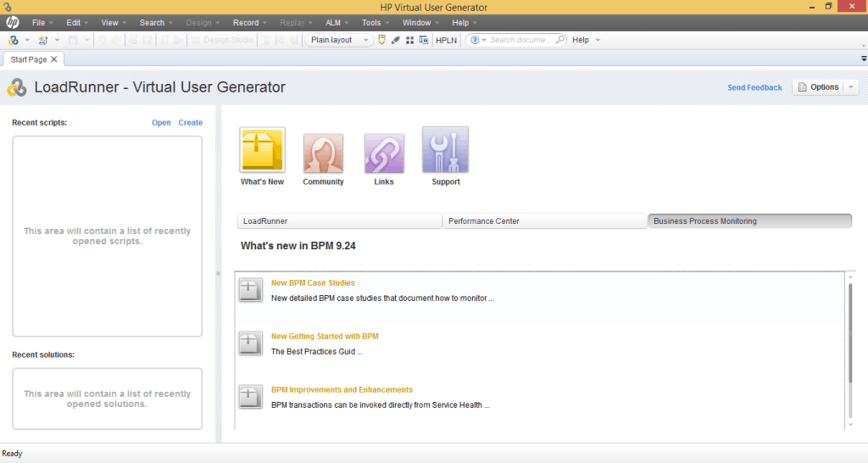The image size is (868, 463).
Task: Click the HPLN toolbar button
Action: tap(446, 40)
